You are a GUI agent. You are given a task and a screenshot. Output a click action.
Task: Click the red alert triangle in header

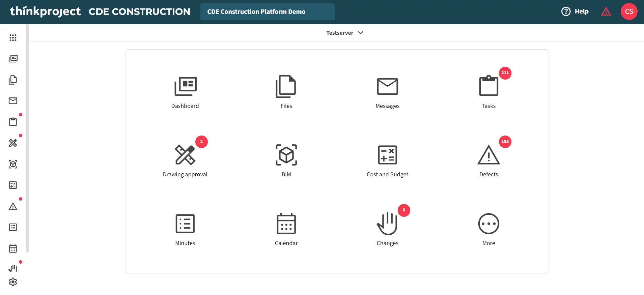point(606,12)
